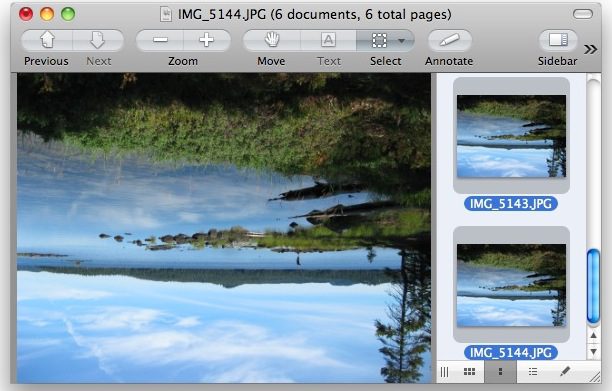
Task: Go to the Previous page arrow
Action: [x=47, y=40]
